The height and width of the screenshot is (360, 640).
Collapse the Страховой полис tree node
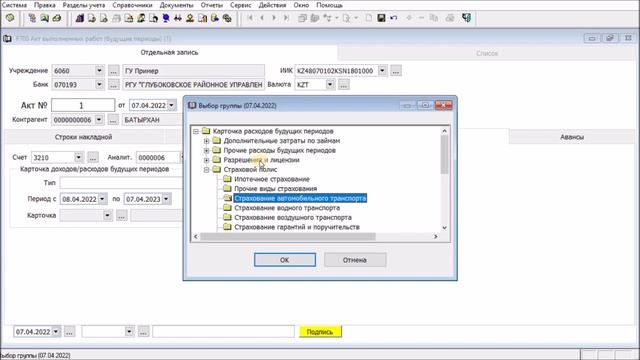coord(207,169)
